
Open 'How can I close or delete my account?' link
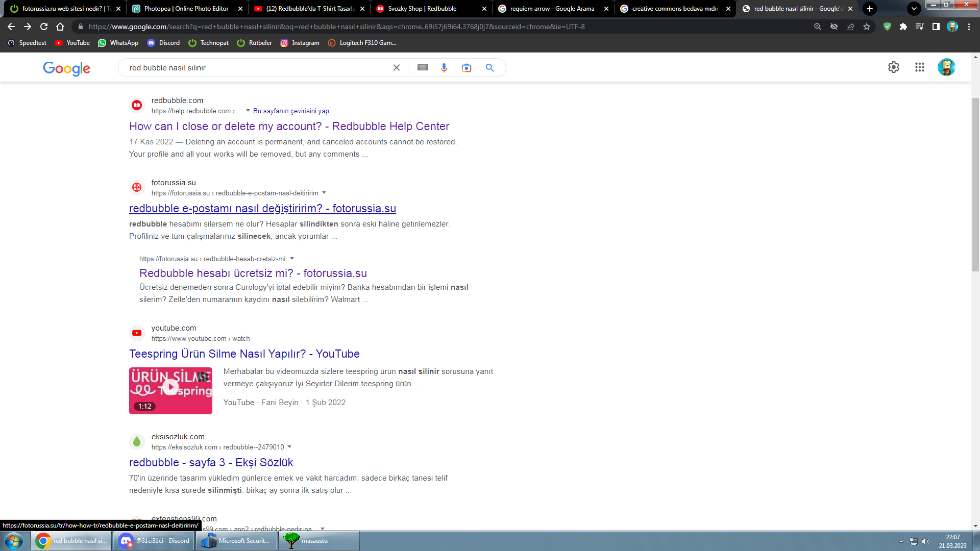tap(289, 126)
